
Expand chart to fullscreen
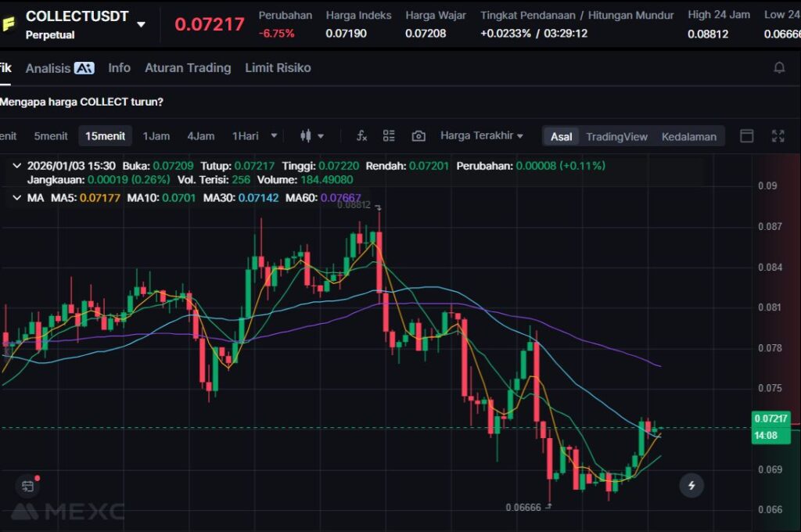(778, 136)
